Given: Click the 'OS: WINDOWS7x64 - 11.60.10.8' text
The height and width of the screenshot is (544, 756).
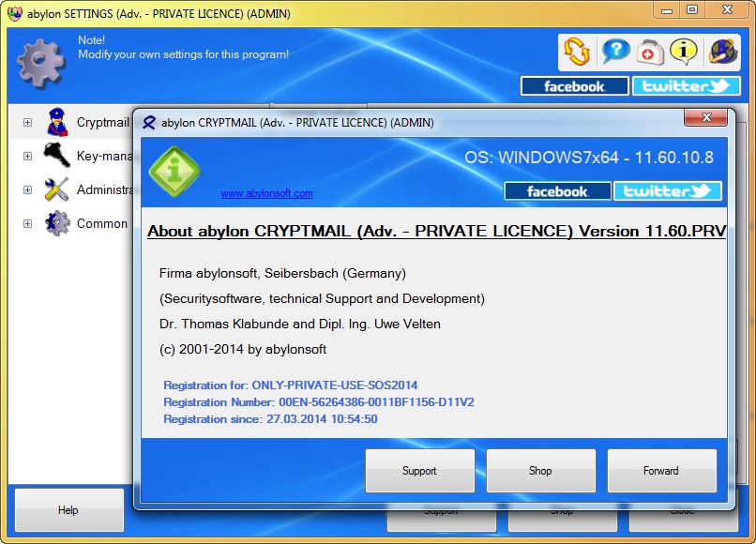Looking at the screenshot, I should click(589, 158).
